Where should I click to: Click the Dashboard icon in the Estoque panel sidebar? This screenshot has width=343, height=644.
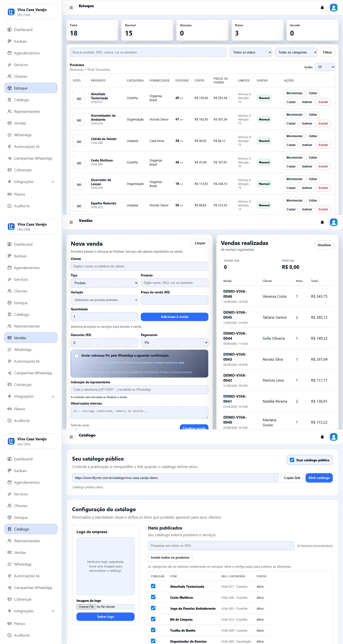9,30
